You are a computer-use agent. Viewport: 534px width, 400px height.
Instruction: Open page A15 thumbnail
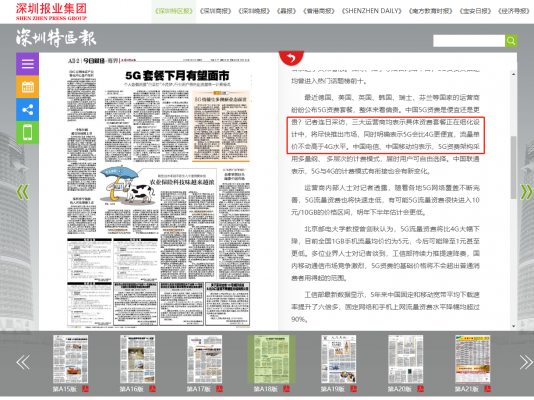tap(70, 359)
